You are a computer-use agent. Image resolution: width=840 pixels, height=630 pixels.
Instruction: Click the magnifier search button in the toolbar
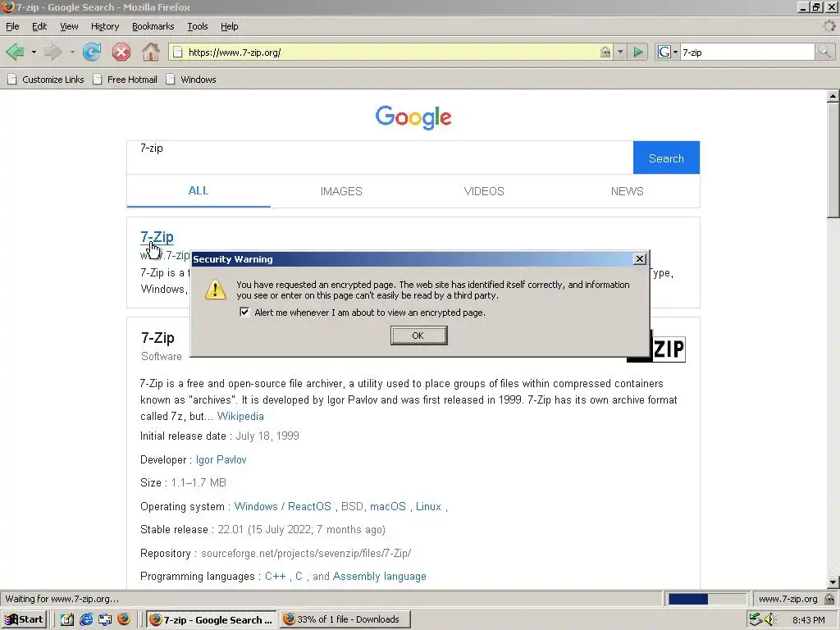824,52
